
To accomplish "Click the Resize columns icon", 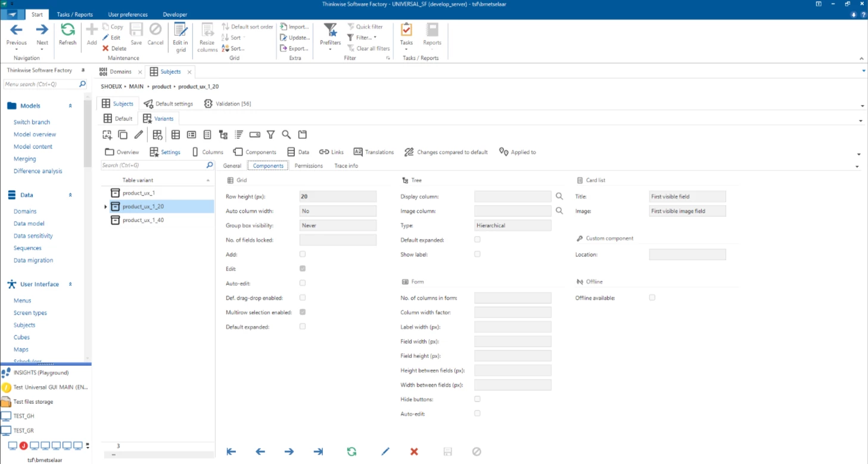I will pos(207,30).
